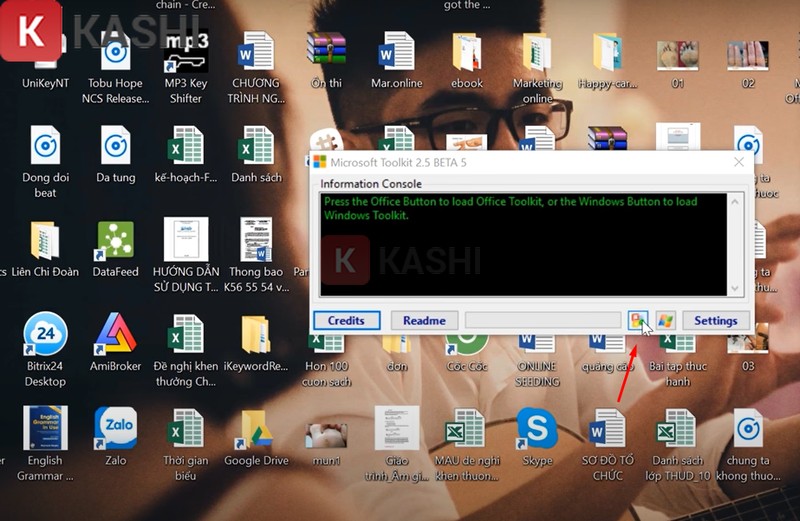The width and height of the screenshot is (800, 521).
Task: Open the Credits button
Action: click(346, 321)
